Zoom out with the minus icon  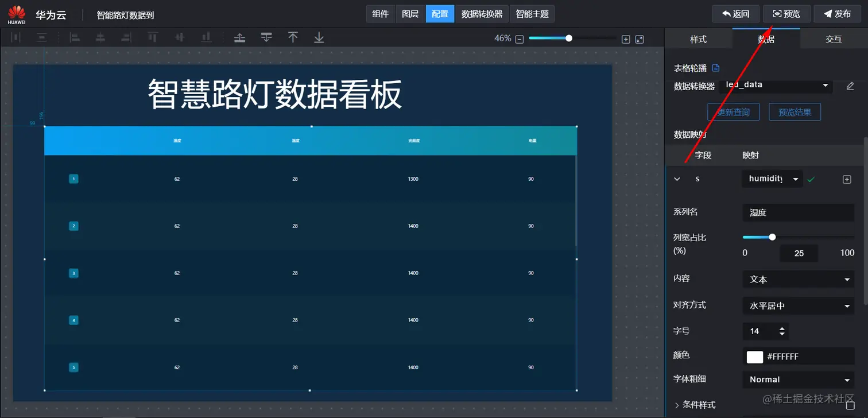click(520, 39)
